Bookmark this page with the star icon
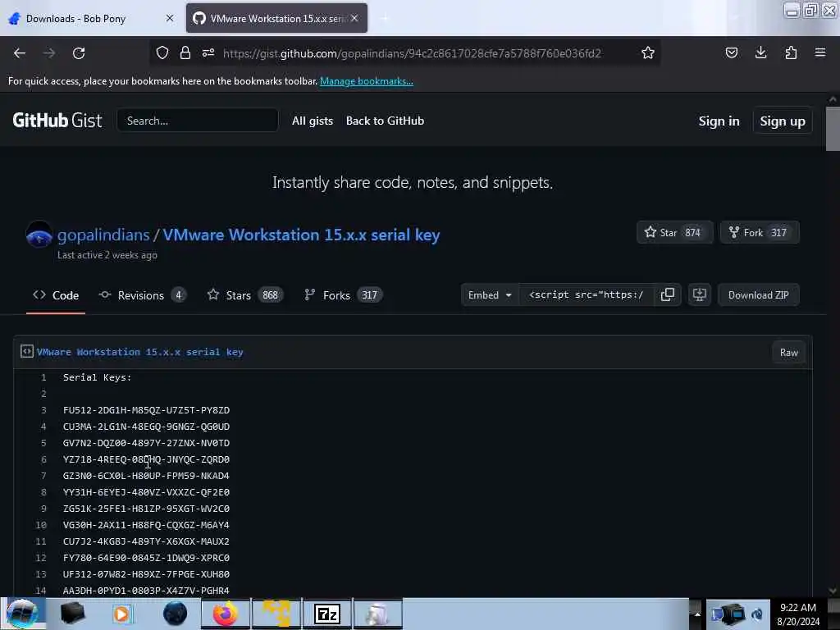Viewport: 840px width, 630px height. point(648,53)
